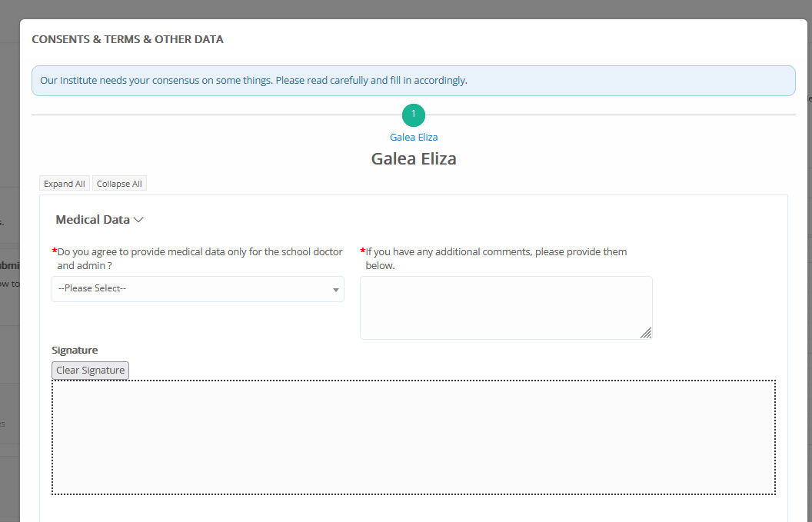This screenshot has height=522, width=812.
Task: Focus the additional comments text area
Action: coord(505,308)
